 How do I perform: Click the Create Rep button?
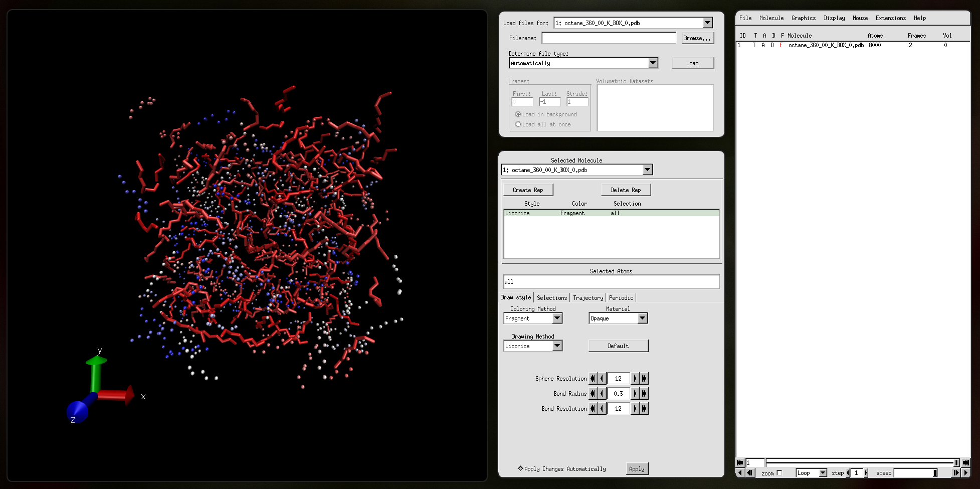[528, 190]
